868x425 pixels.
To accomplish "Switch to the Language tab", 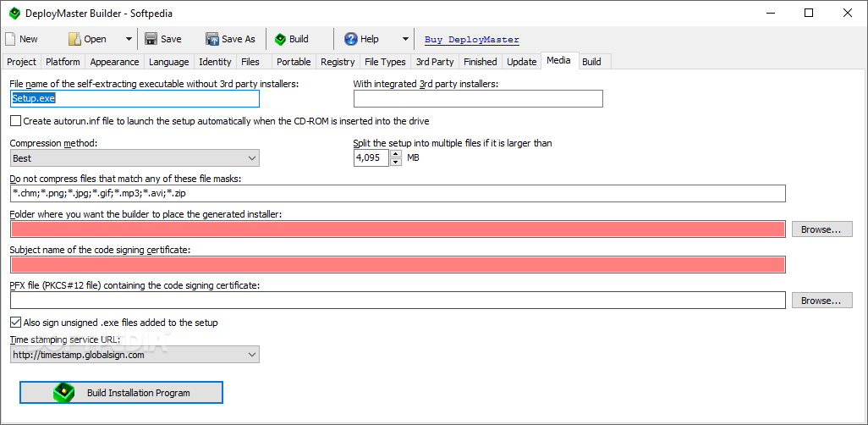I will tap(169, 62).
